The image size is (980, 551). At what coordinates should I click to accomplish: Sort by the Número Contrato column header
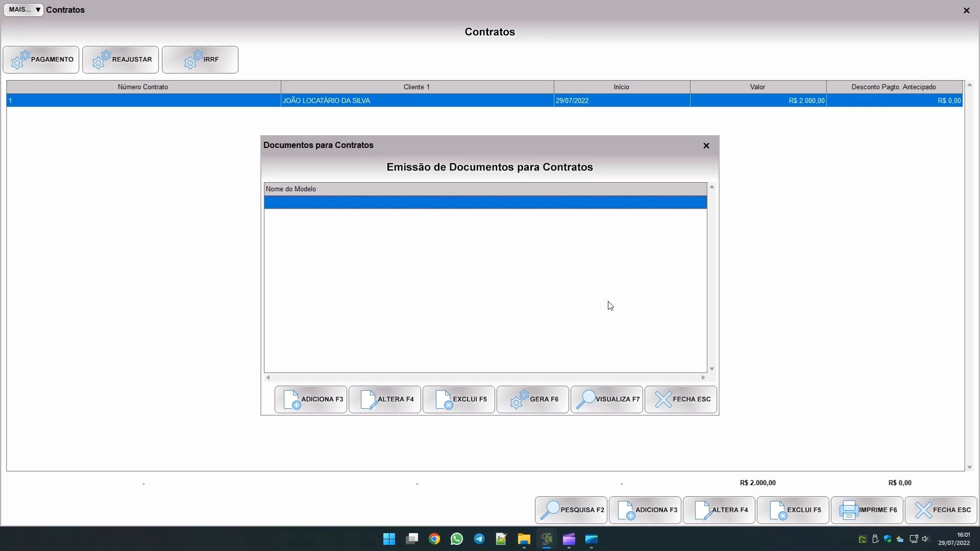click(x=143, y=87)
